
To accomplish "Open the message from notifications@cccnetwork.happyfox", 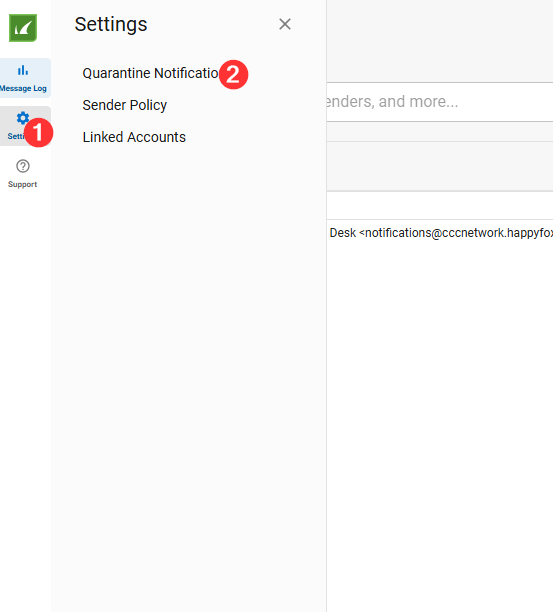I will (x=440, y=233).
